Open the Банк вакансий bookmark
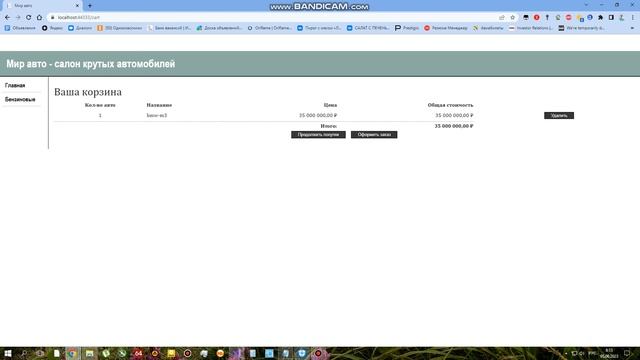The image size is (640, 360). (169, 28)
